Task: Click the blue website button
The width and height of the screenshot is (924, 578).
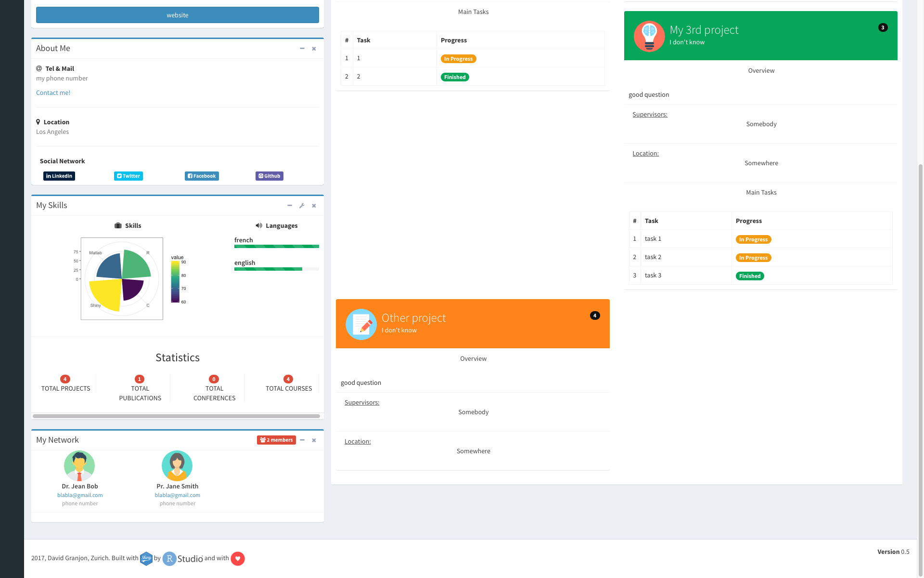Action: pyautogui.click(x=177, y=15)
